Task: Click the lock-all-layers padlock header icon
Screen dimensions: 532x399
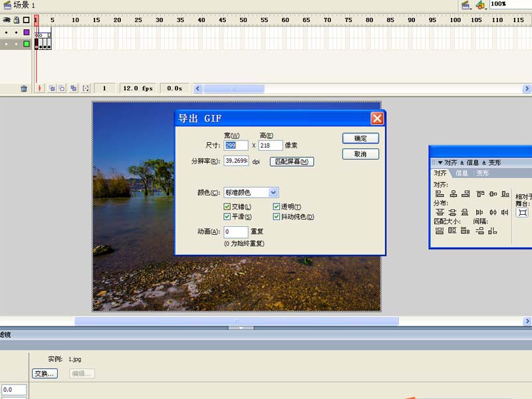Action: (16, 20)
